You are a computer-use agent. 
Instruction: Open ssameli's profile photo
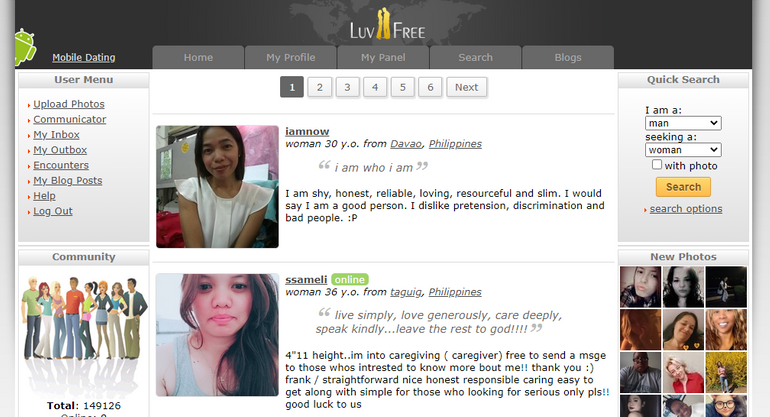217,335
